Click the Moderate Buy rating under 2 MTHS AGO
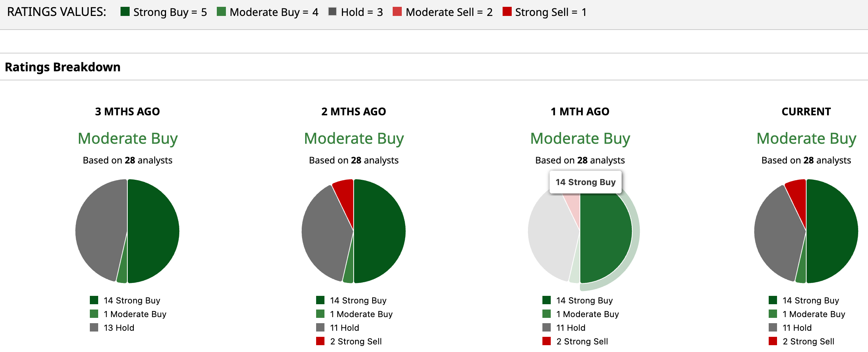Viewport: 868px width, 352px height. click(354, 138)
